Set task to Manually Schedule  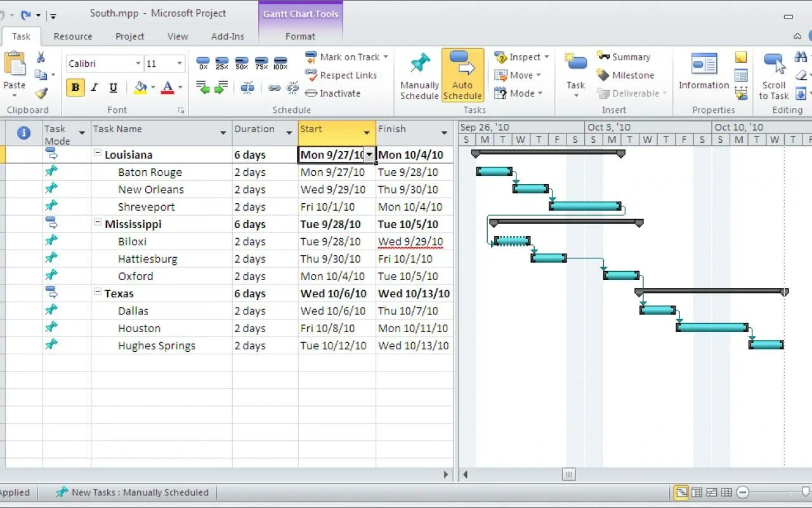(419, 75)
